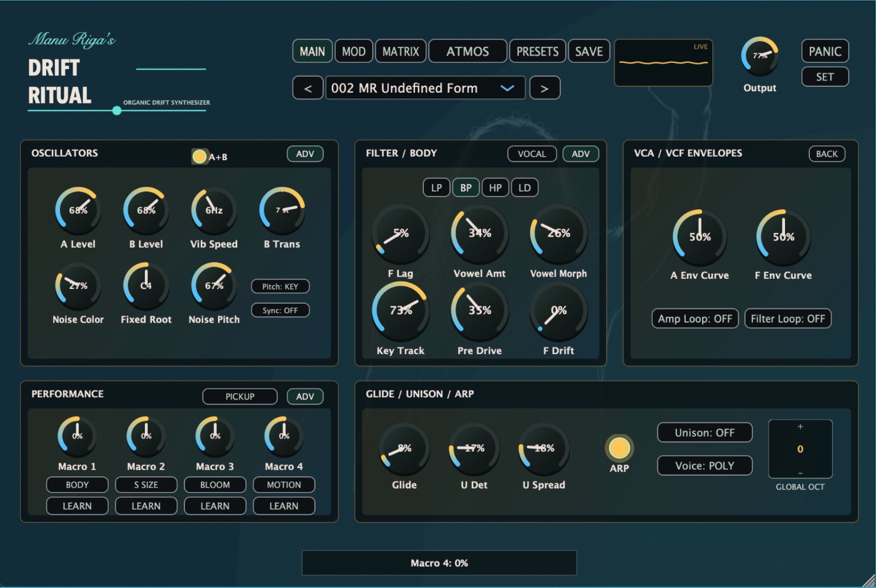Toggle Filter Loop: OFF
Screen dimensions: 876x588
788,319
